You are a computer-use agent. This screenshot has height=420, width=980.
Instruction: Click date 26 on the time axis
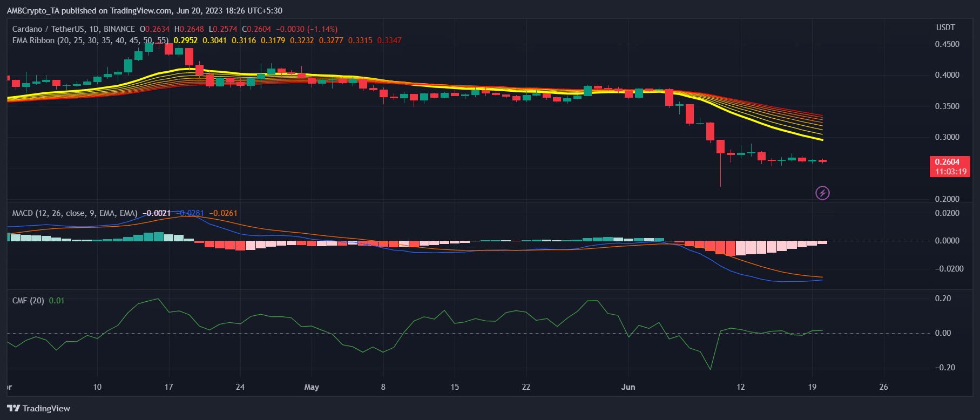pyautogui.click(x=883, y=387)
